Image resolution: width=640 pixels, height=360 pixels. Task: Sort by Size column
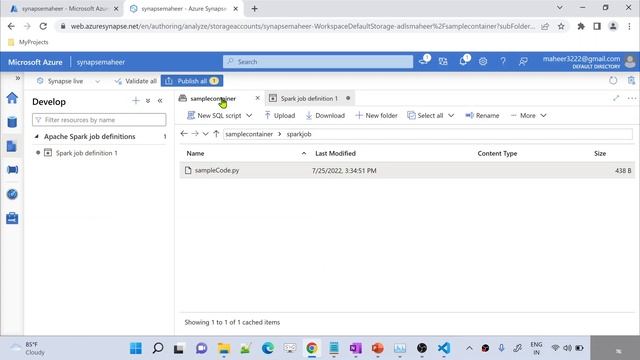click(600, 153)
